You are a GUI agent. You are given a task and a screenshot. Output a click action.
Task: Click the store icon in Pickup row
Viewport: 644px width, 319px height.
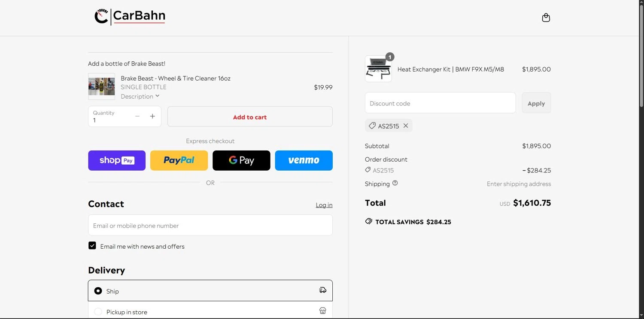pyautogui.click(x=323, y=311)
